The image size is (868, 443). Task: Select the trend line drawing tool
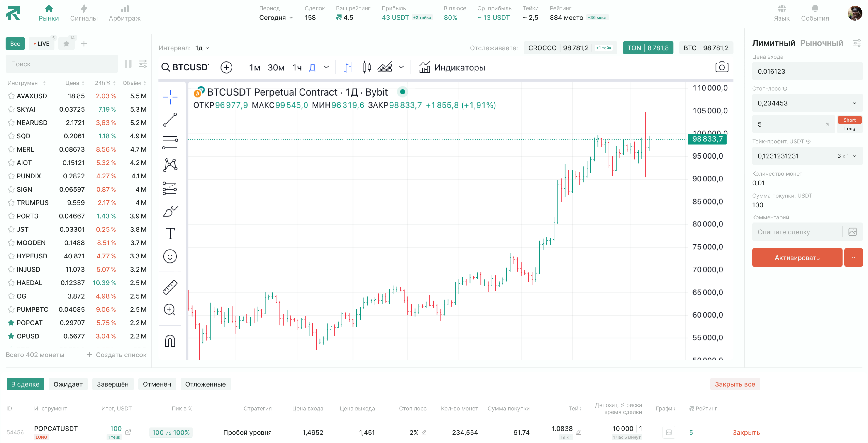click(x=170, y=120)
